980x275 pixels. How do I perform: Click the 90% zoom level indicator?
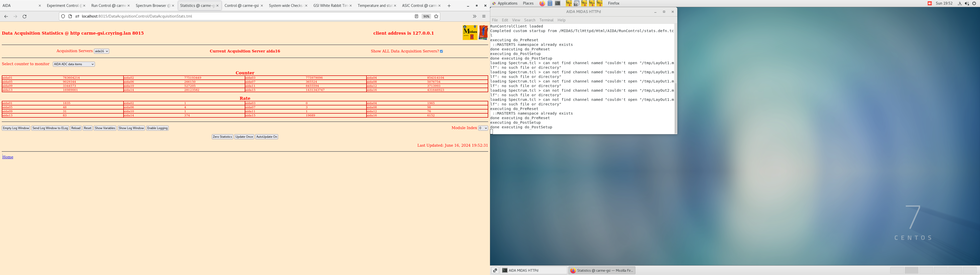pyautogui.click(x=426, y=16)
